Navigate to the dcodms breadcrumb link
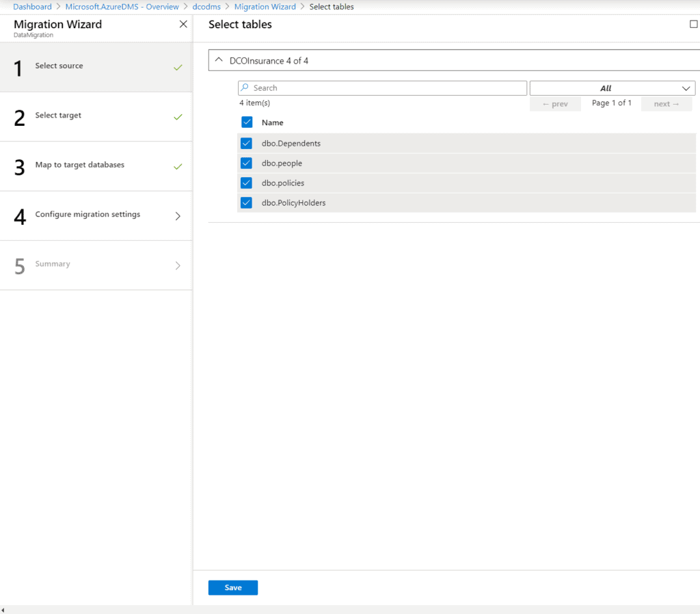 (206, 7)
